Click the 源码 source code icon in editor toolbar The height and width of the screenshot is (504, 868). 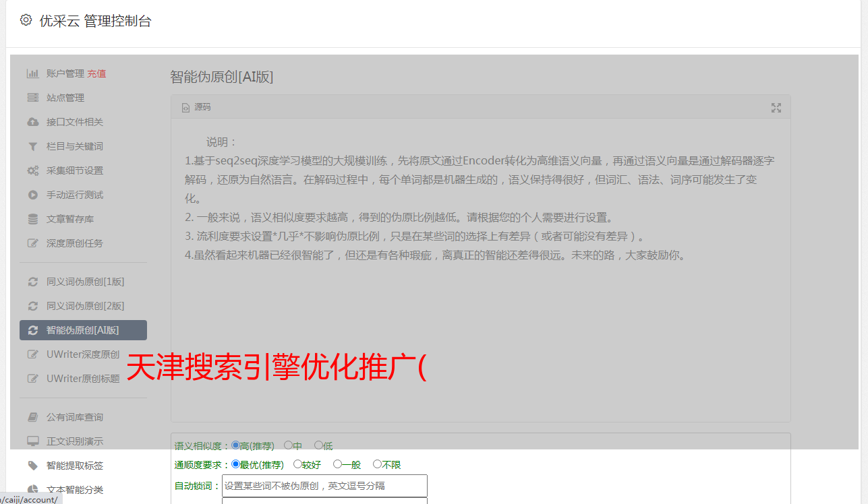(x=185, y=107)
